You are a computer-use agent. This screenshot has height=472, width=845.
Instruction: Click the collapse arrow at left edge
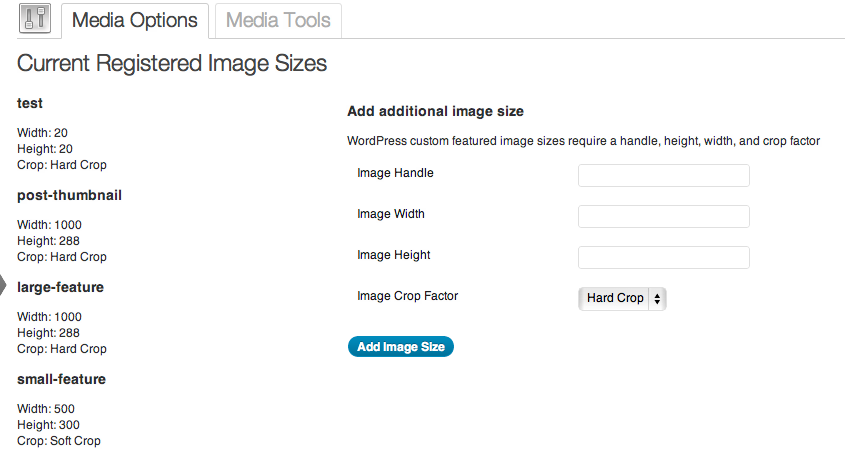click(x=3, y=284)
